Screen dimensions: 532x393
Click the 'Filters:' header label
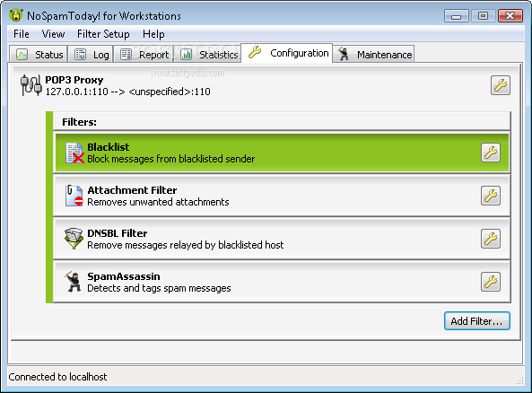79,122
